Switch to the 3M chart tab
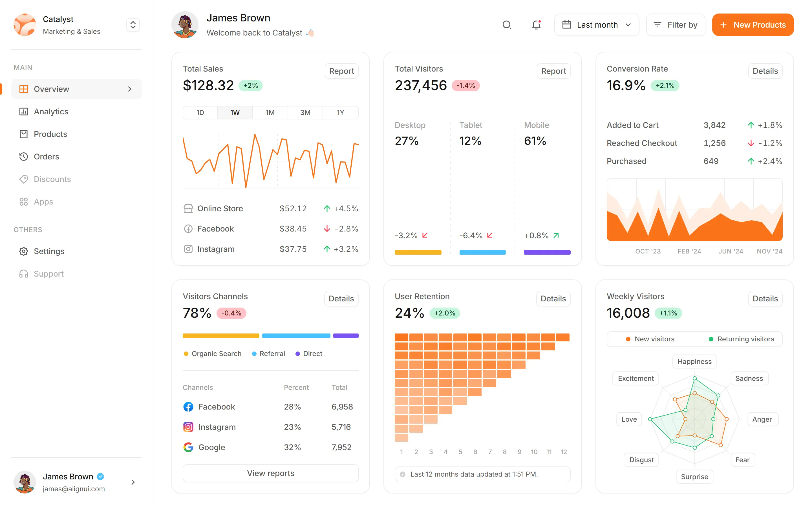812x507 pixels. coord(305,113)
